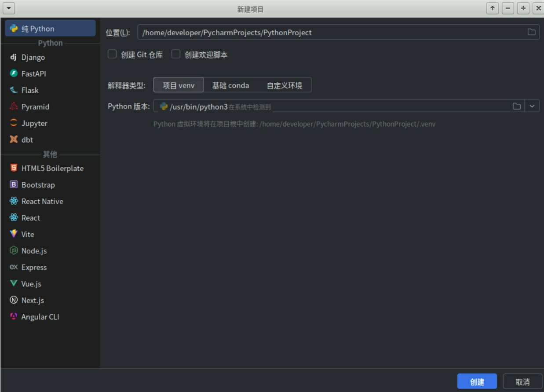Click the FastAPI green icon

pos(14,73)
